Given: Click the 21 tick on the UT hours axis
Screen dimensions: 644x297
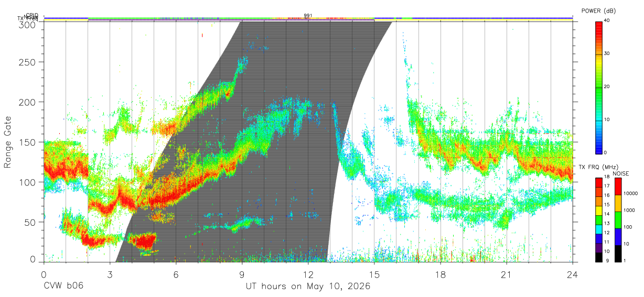Looking at the screenshot, I should 507,274.
